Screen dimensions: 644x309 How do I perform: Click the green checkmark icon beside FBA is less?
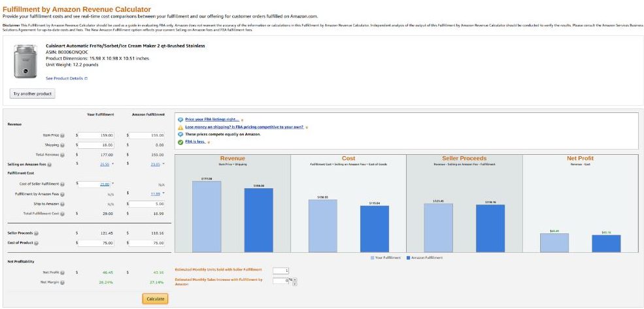click(180, 142)
